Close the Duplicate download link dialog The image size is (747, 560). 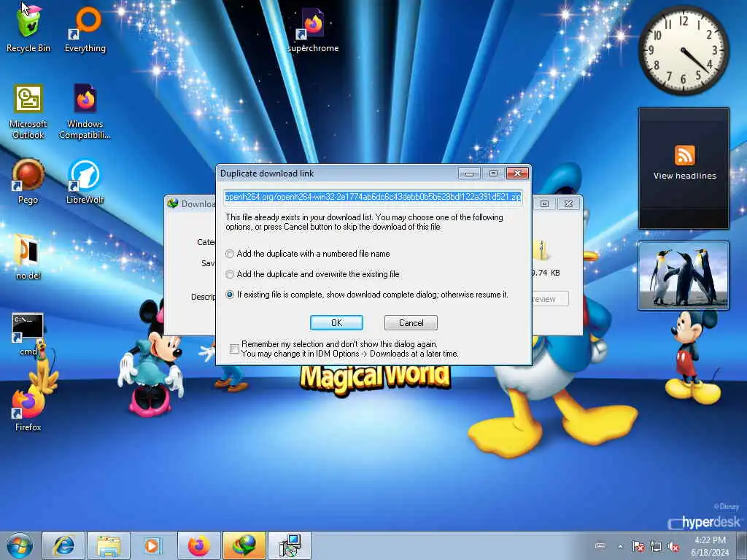point(517,174)
